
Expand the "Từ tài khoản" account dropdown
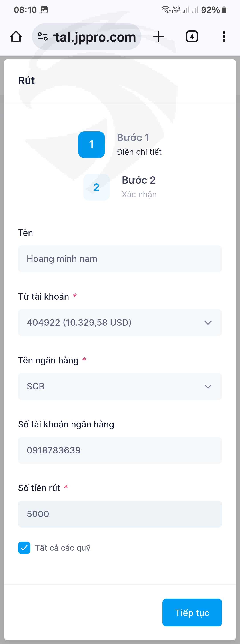(120, 323)
